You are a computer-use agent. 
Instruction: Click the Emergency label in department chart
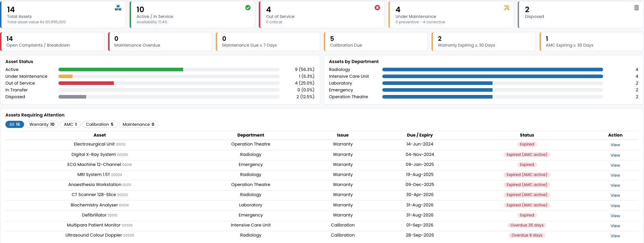tap(341, 90)
